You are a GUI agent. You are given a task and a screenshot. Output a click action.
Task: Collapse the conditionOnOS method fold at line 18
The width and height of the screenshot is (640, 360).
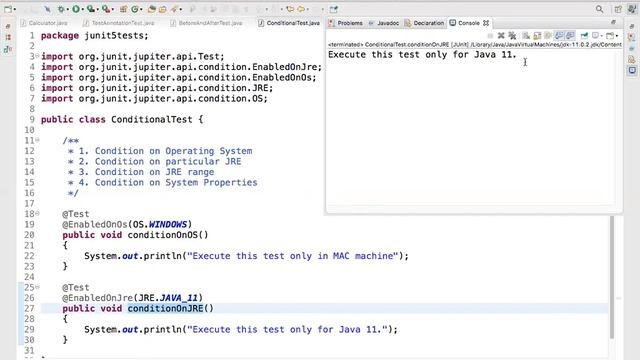[x=38, y=213]
